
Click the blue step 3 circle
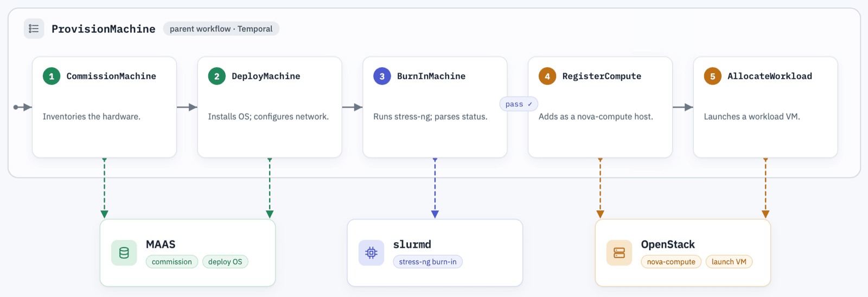point(382,76)
